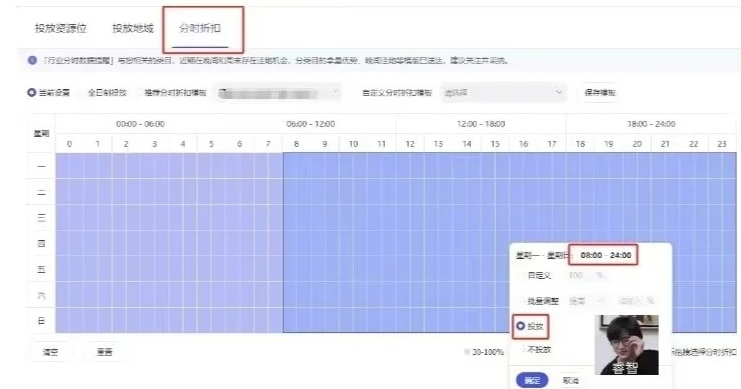
Task: Open the 投放资源位 tab
Action: pyautogui.click(x=60, y=28)
